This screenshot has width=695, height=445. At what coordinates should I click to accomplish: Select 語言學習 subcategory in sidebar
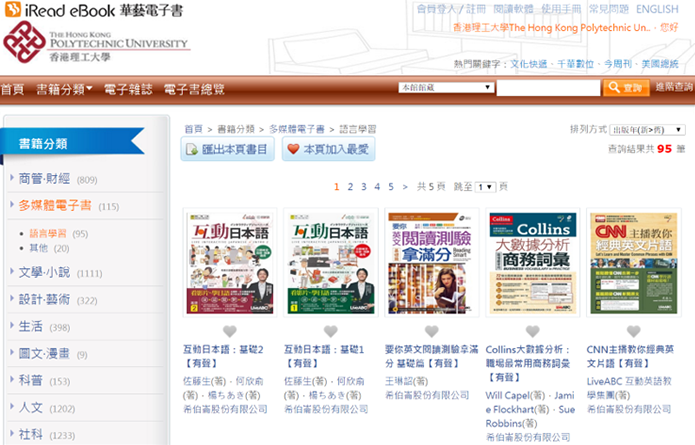pyautogui.click(x=48, y=233)
